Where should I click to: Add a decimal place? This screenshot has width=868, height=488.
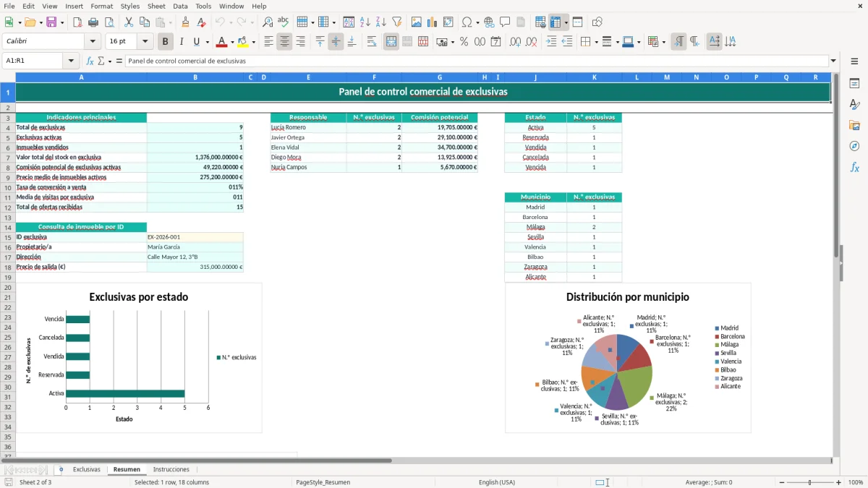click(515, 42)
